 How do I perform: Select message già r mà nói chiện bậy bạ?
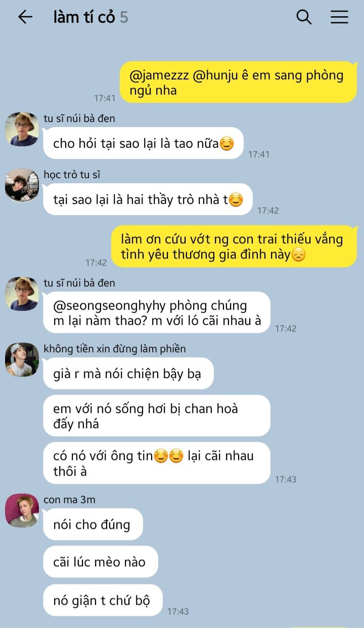click(x=128, y=374)
